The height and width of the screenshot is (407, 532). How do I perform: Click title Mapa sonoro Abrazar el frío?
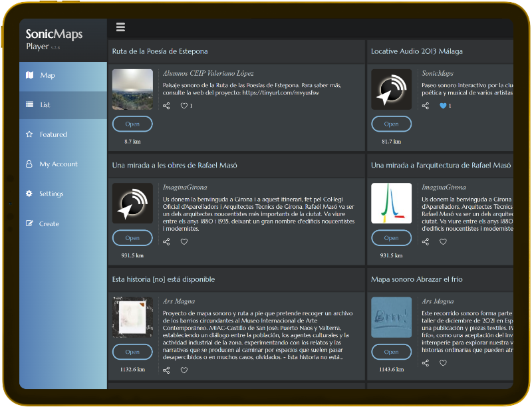click(x=417, y=279)
